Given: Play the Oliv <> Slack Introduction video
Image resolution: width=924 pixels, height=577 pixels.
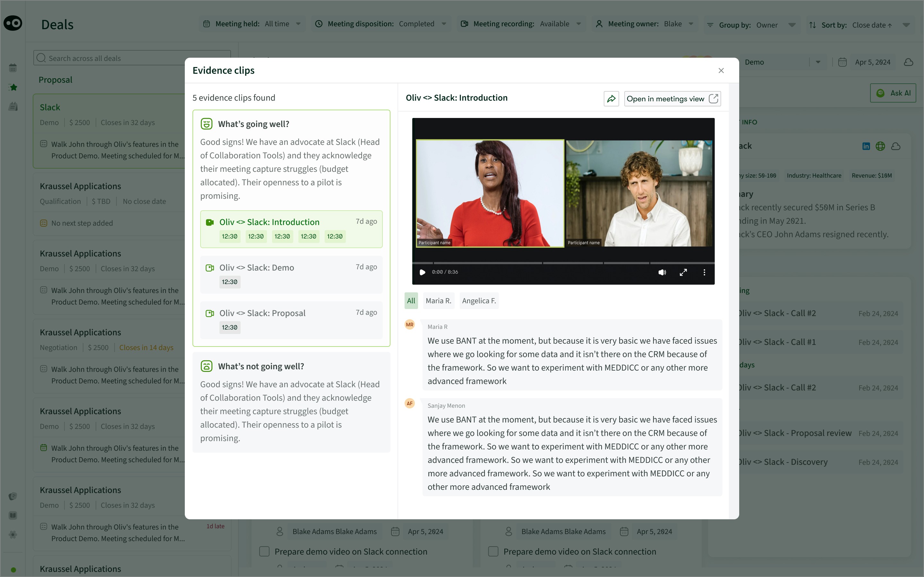Looking at the screenshot, I should pyautogui.click(x=422, y=272).
